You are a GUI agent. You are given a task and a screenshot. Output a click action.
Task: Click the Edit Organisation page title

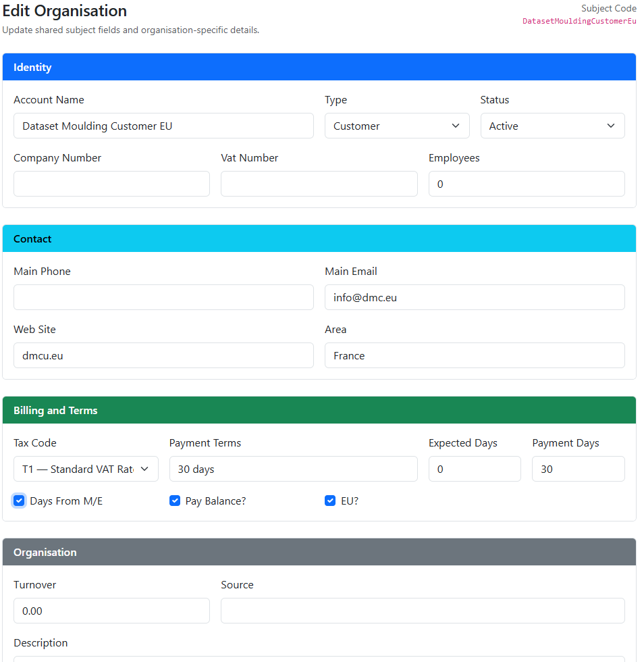[x=65, y=11]
